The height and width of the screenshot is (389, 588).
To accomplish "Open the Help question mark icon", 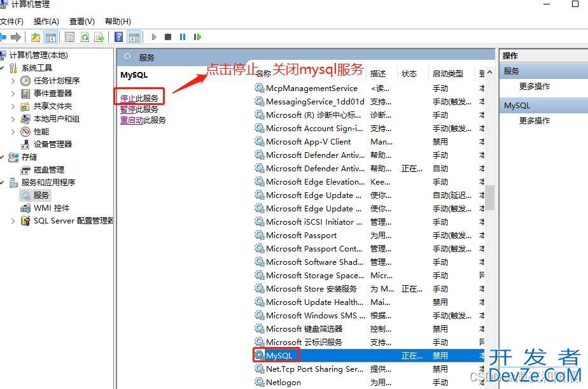I will (x=118, y=37).
